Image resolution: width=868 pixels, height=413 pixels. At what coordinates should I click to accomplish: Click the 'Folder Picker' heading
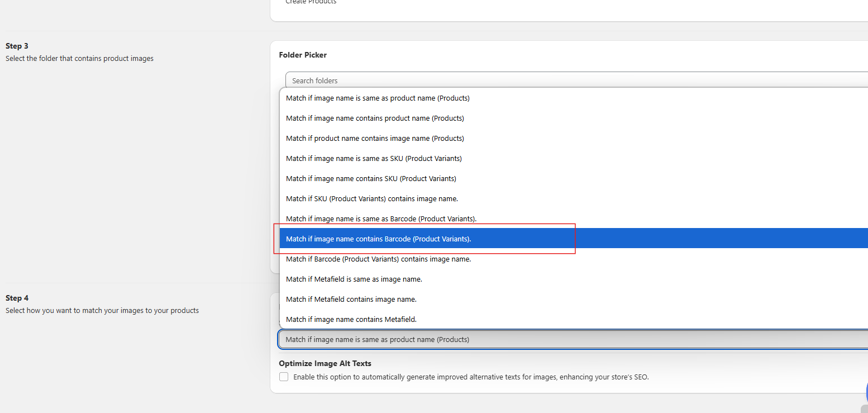pos(303,55)
